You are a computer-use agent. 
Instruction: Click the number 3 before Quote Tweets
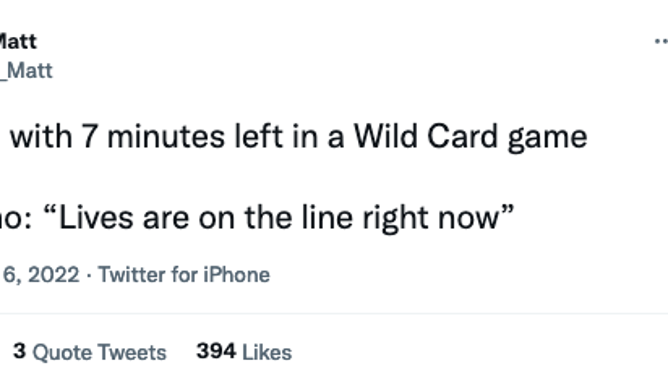(19, 352)
